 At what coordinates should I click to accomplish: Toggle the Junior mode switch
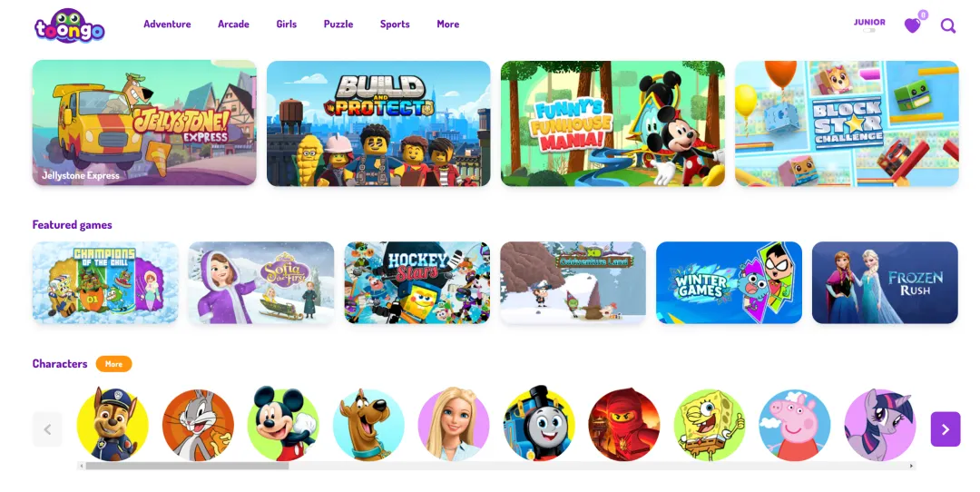(869, 30)
